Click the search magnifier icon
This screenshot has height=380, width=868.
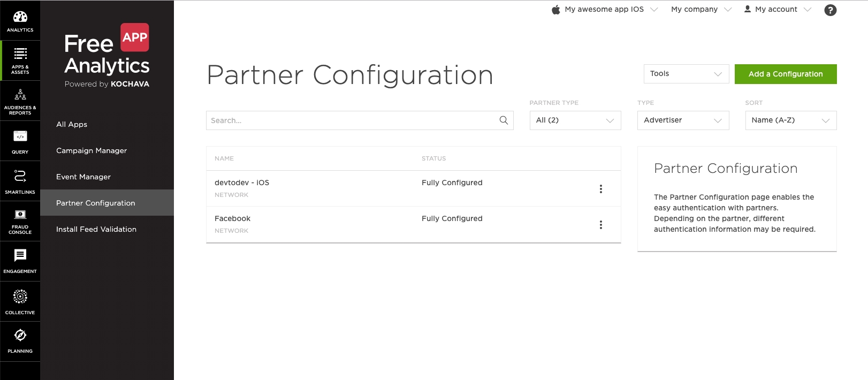504,120
